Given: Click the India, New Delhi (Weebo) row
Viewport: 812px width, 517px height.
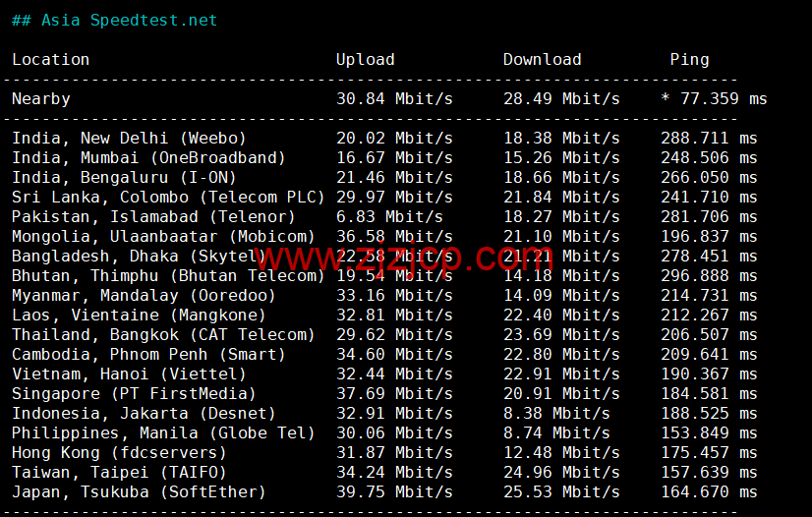Looking at the screenshot, I should pyautogui.click(x=129, y=138).
